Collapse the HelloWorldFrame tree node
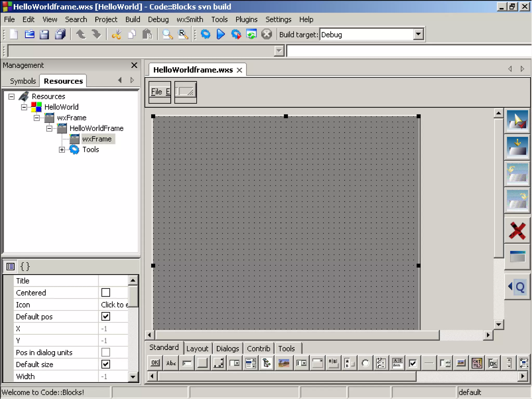 [x=49, y=128]
